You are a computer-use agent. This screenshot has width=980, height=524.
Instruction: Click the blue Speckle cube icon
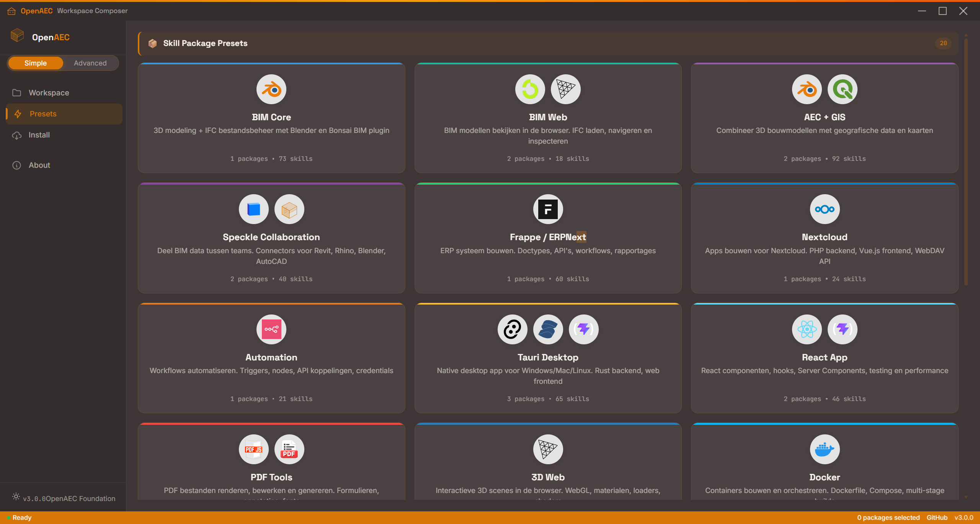coord(254,209)
